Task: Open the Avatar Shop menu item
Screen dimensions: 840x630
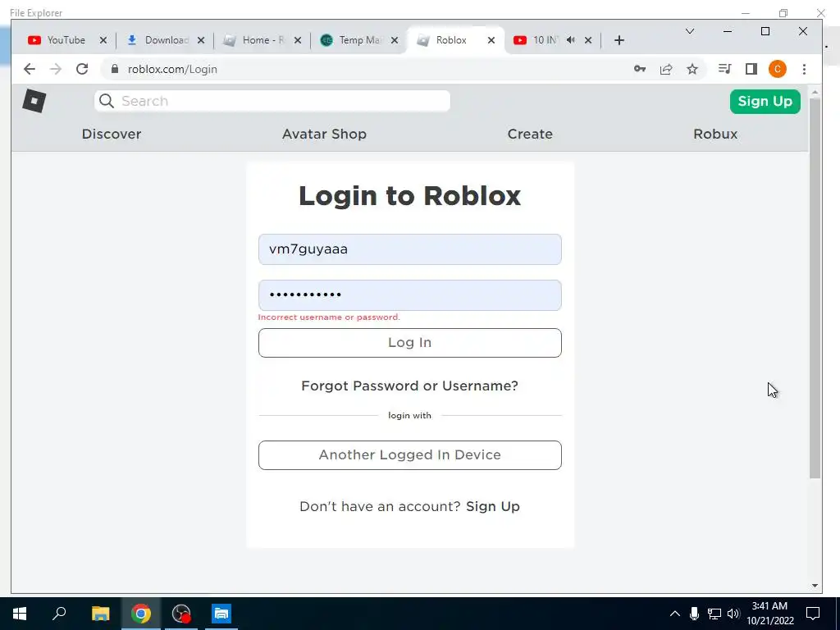Action: click(x=324, y=134)
